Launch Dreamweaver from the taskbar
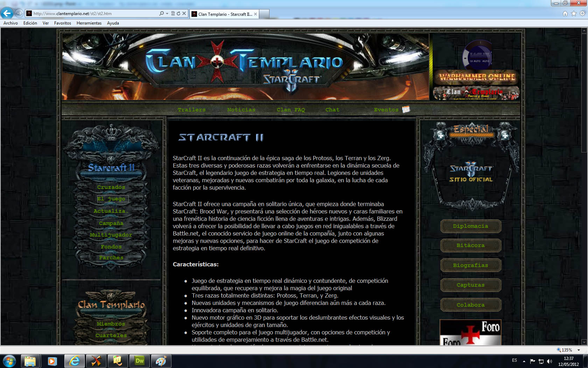Viewport: 588px width, 368px height. tap(140, 361)
